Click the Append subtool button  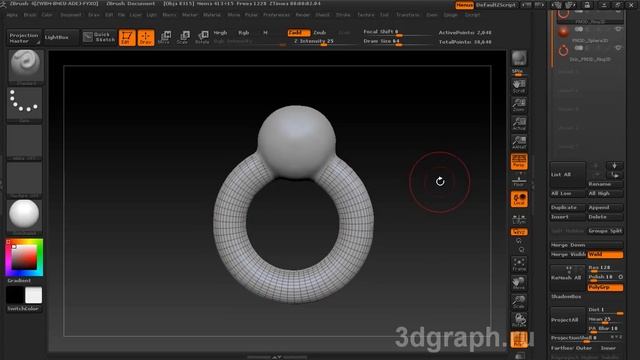click(x=605, y=207)
